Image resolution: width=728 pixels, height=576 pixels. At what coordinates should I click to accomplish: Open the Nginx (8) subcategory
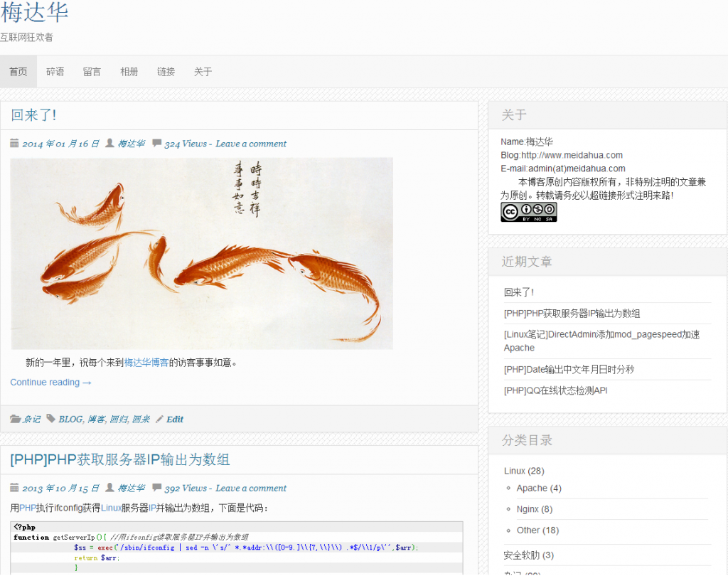point(535,508)
